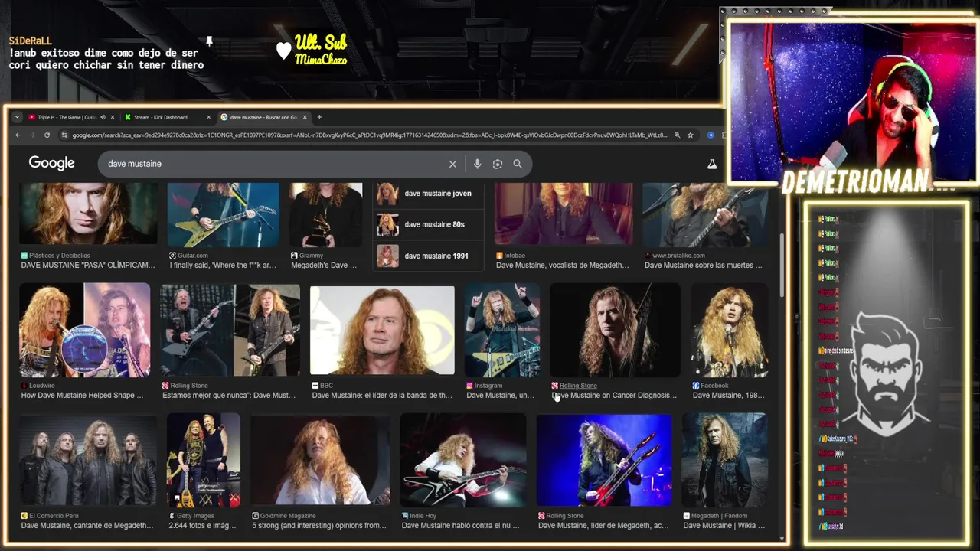Open the Indie Hoy guitar thumbnail

(x=463, y=460)
